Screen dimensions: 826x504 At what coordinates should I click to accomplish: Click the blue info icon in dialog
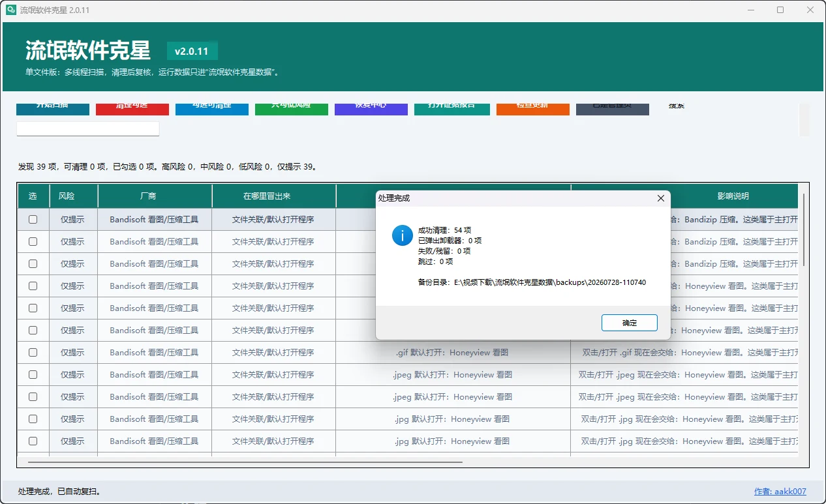(x=402, y=235)
